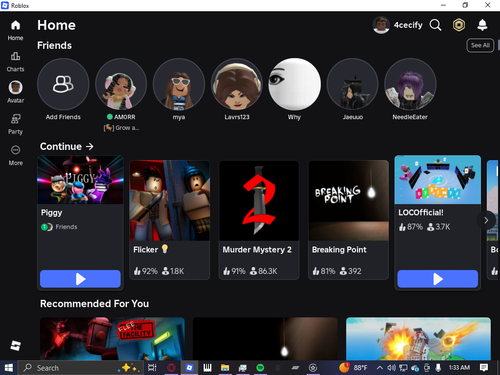Screen dimensions: 500x375
Task: Open friend Why's avatar
Action: point(295,84)
